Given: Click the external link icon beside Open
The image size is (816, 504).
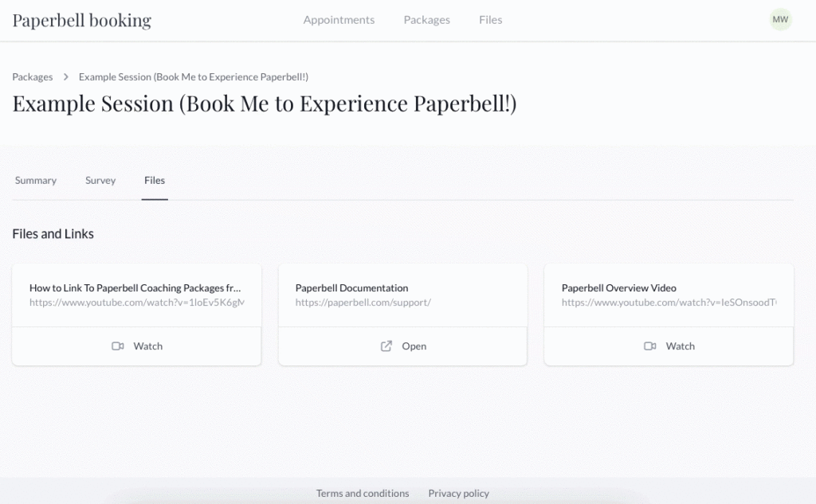Looking at the screenshot, I should click(386, 346).
